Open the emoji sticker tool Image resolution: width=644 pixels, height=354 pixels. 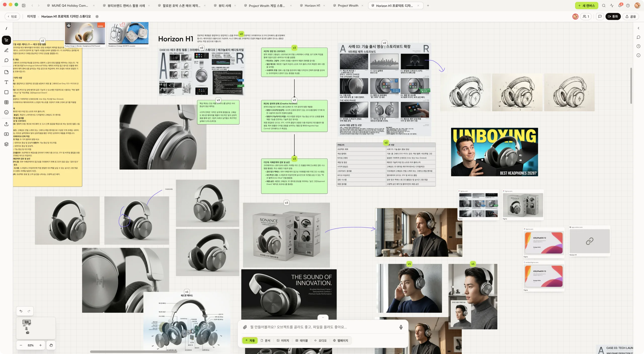[x=7, y=112]
